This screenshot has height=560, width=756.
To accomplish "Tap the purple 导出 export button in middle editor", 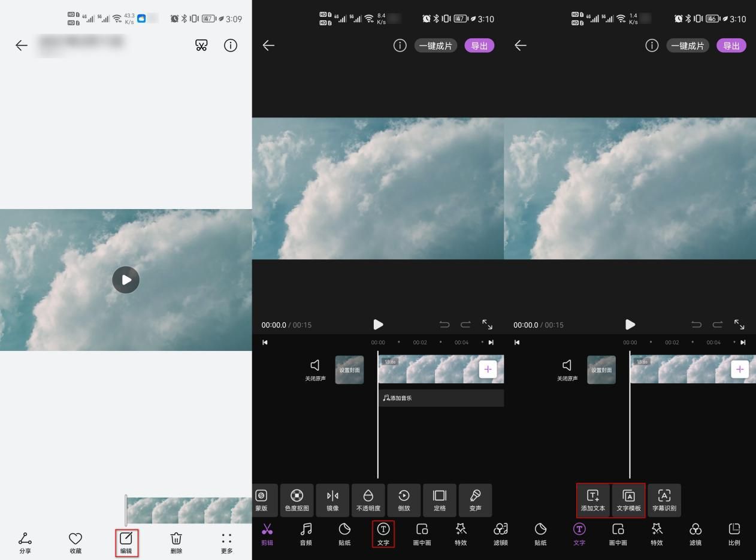I will (479, 46).
